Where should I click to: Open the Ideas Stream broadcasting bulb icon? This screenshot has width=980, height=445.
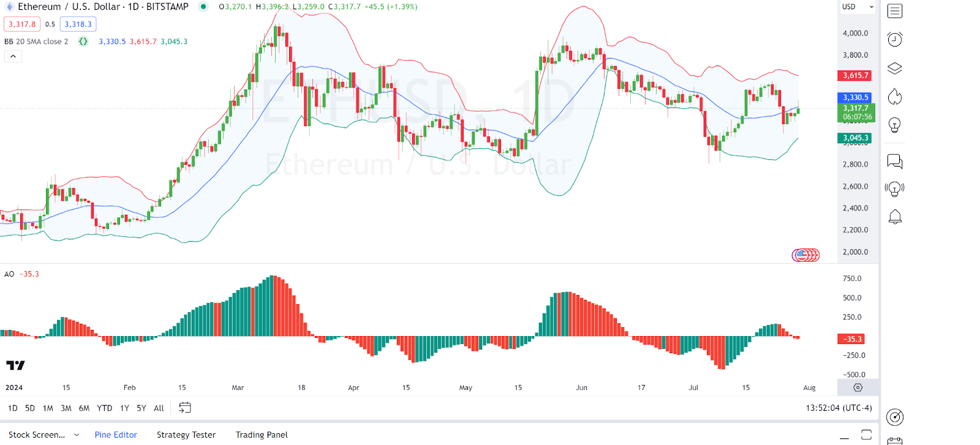click(x=895, y=189)
